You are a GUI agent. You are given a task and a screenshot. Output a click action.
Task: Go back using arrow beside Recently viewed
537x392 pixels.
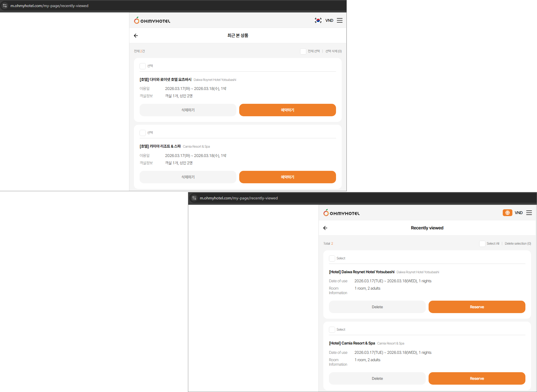325,228
